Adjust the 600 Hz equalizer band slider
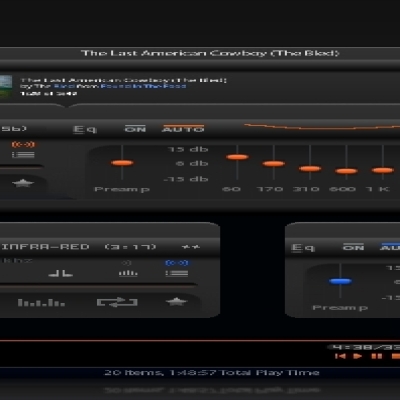The height and width of the screenshot is (400, 400). (346, 171)
